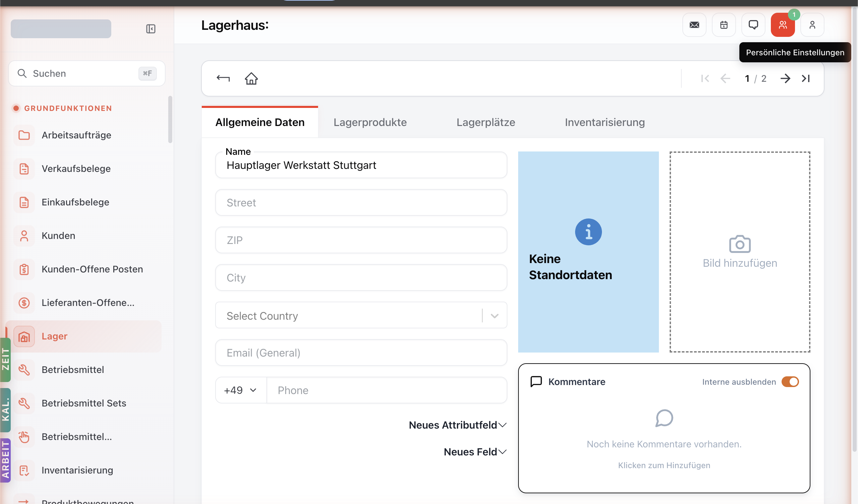
Task: Switch to Lagerplätze tab
Action: 486,122
